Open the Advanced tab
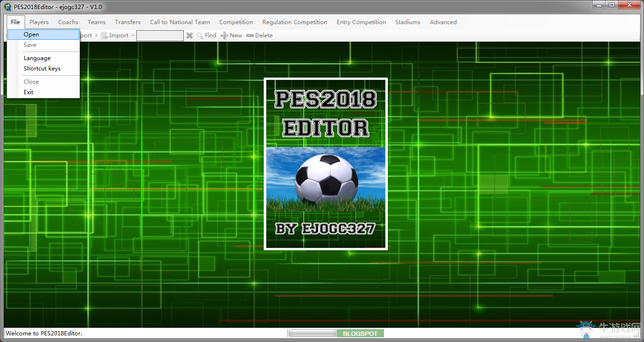Screen dimensions: 644x342 [443, 22]
